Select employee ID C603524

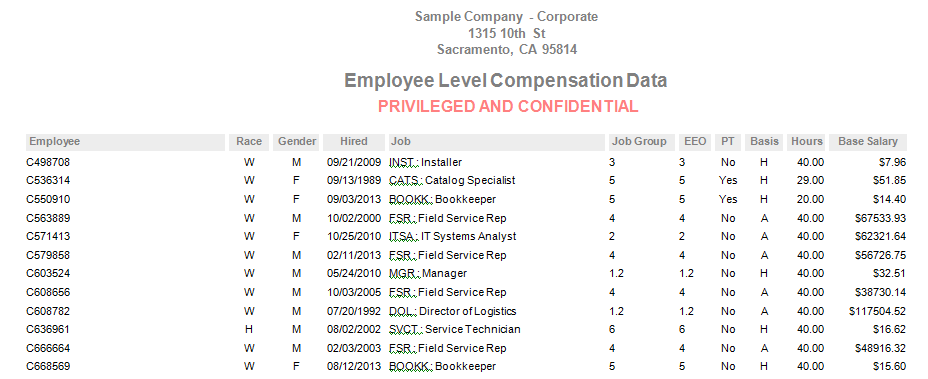48,274
